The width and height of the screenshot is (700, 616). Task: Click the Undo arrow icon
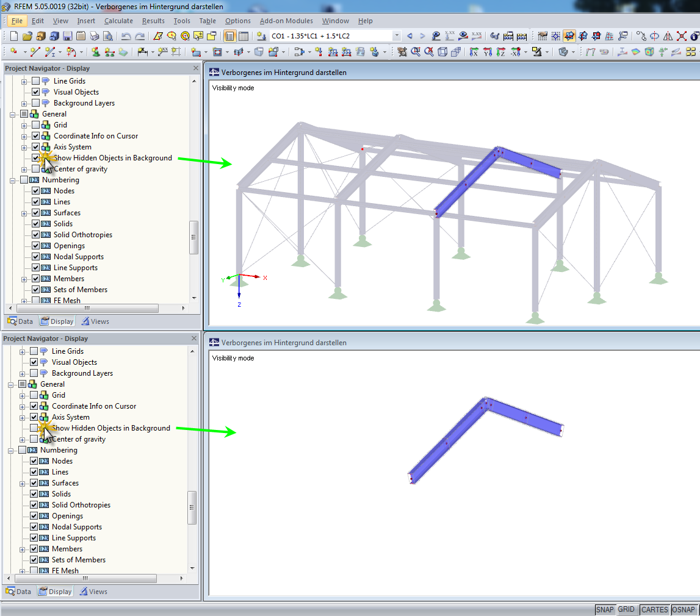(x=126, y=36)
